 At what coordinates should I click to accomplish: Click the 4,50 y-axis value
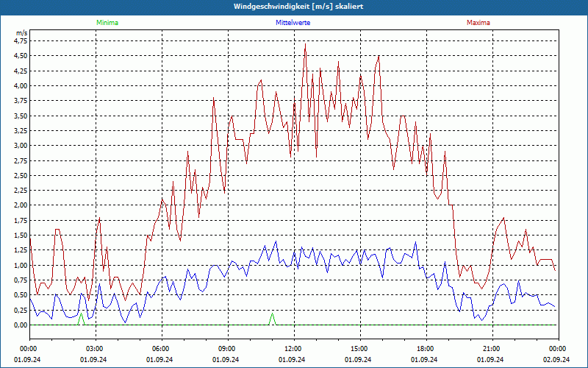[21, 56]
